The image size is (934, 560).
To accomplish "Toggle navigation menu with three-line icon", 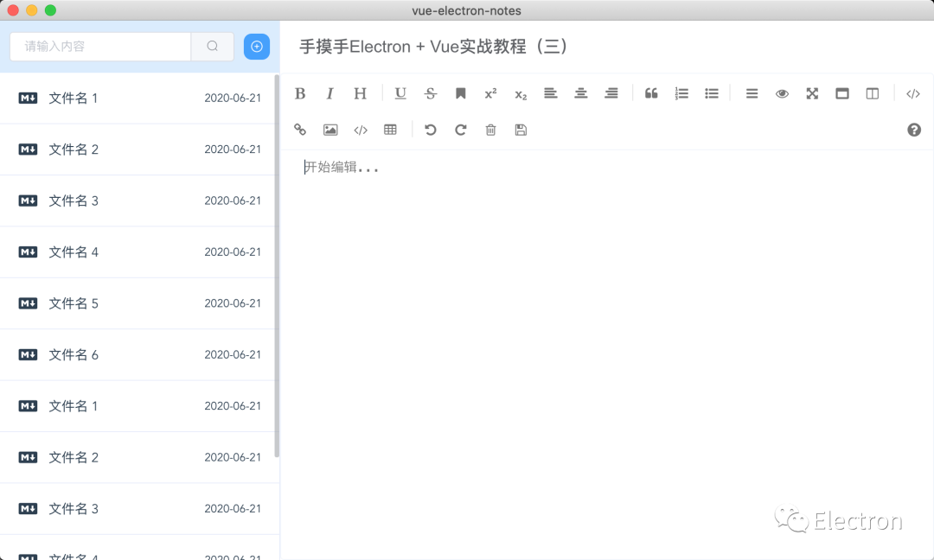I will tap(752, 93).
